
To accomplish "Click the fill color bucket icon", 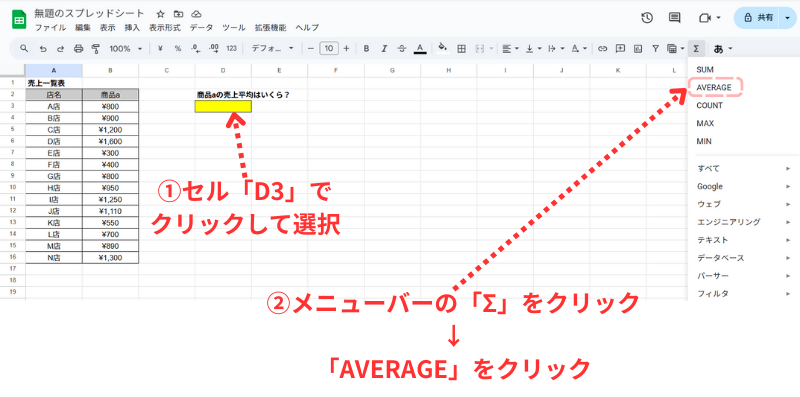I will click(x=443, y=48).
